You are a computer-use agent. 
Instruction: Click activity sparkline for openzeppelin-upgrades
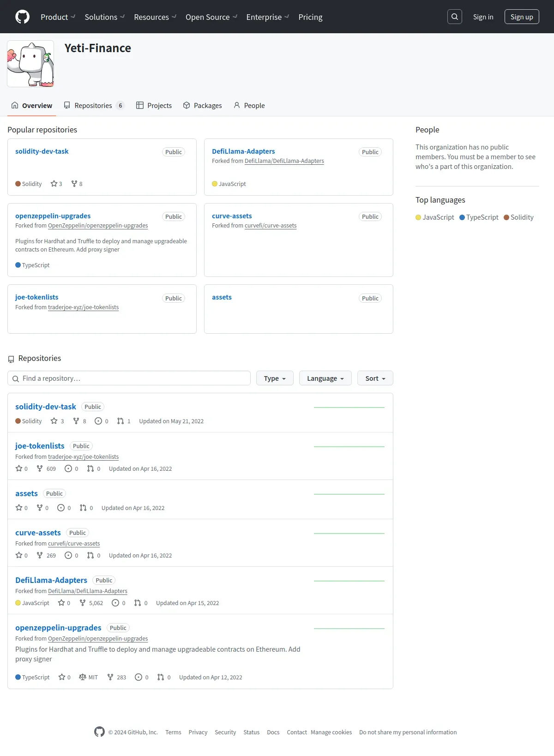(x=349, y=629)
